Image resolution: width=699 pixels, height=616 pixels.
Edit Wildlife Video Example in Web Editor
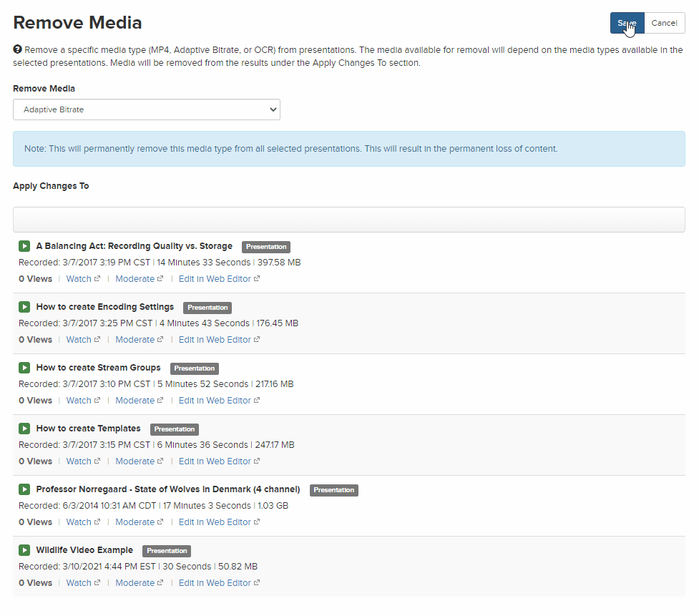pyautogui.click(x=219, y=583)
